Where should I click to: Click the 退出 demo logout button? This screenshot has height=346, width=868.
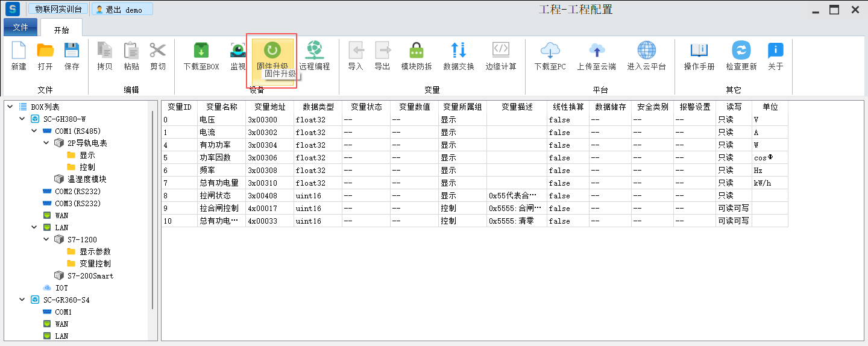[123, 10]
